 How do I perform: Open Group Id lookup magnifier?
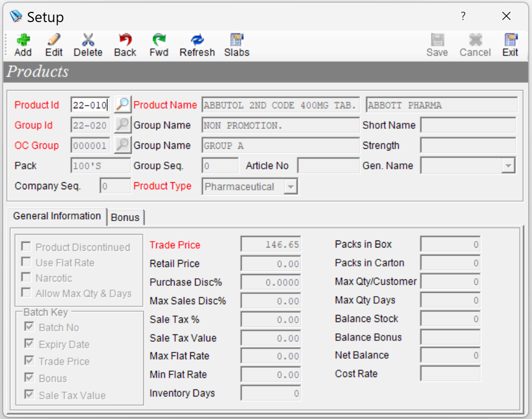click(x=122, y=125)
